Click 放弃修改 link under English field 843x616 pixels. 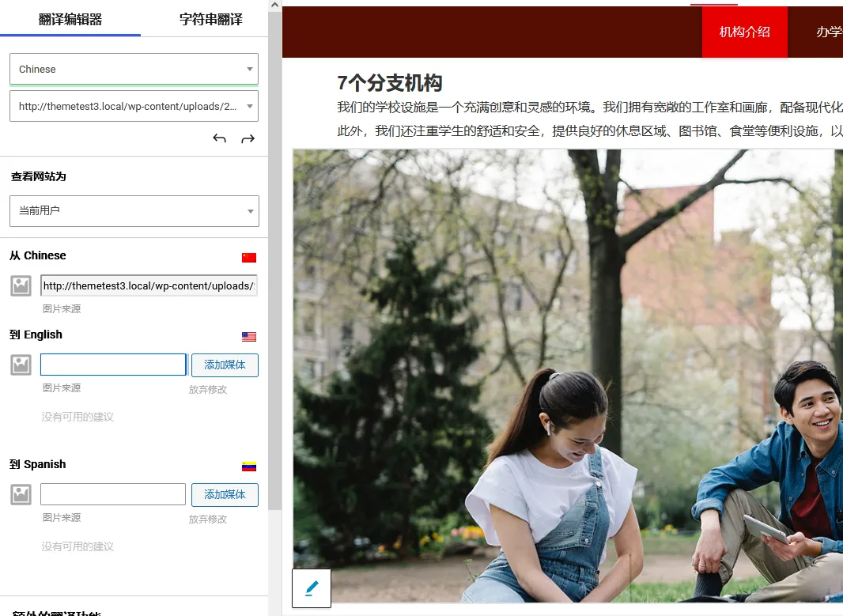click(207, 389)
